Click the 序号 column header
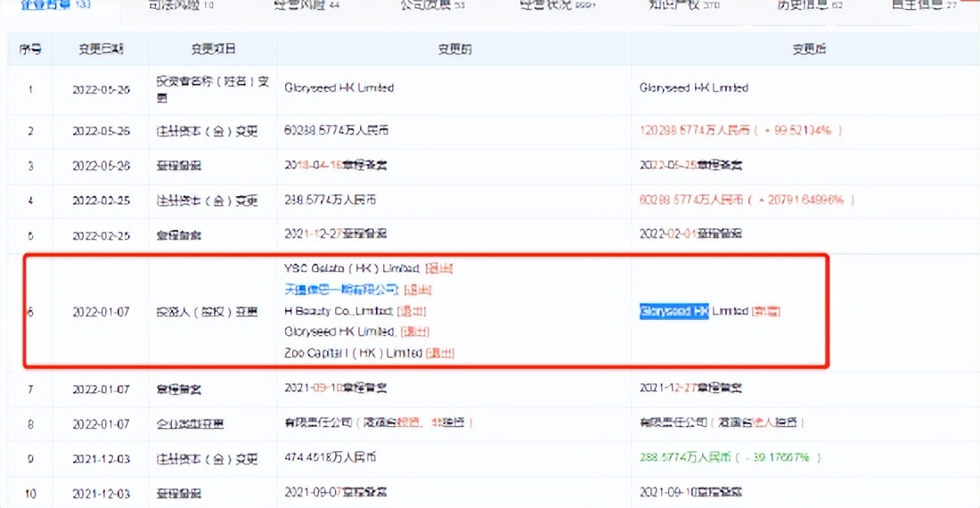This screenshot has width=980, height=508. point(30,49)
